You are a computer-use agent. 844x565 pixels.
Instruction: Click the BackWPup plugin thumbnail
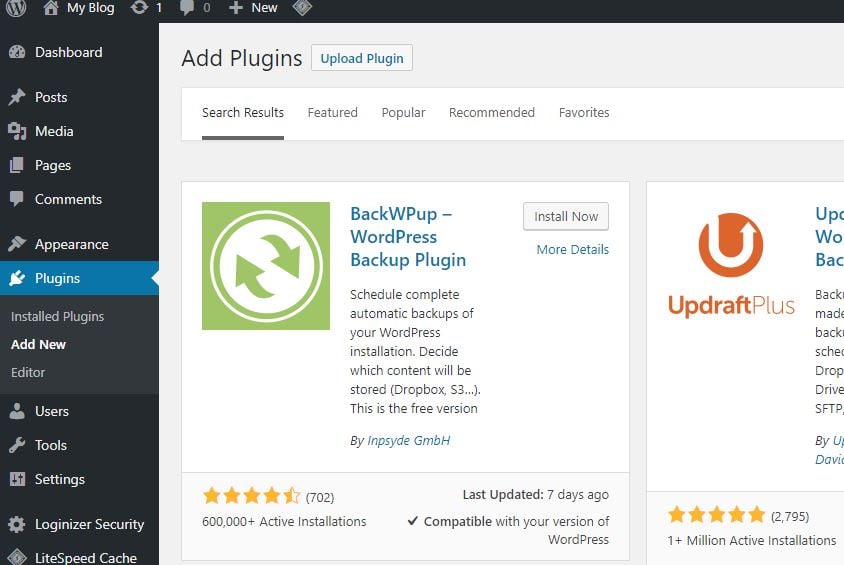[266, 266]
